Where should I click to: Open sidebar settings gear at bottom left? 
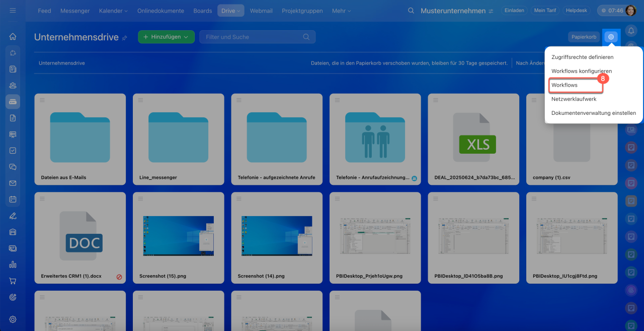13,319
